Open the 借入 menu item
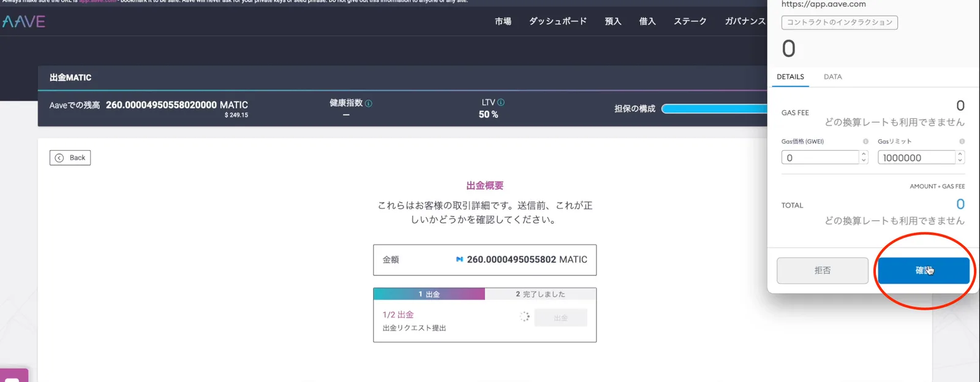Viewport: 980px width, 382px height. pos(647,21)
